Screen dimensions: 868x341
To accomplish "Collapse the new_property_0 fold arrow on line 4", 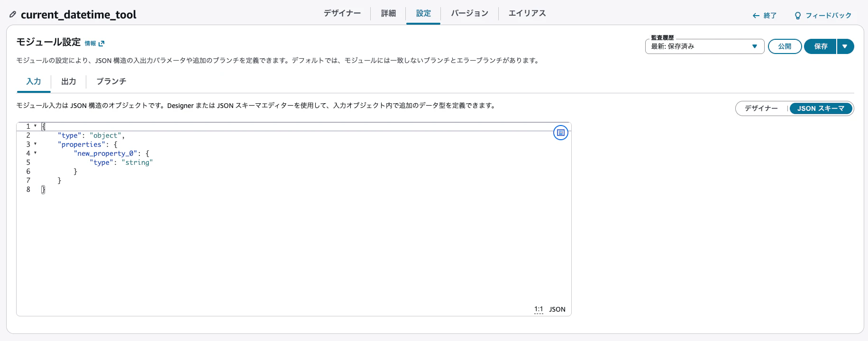I will (x=35, y=153).
